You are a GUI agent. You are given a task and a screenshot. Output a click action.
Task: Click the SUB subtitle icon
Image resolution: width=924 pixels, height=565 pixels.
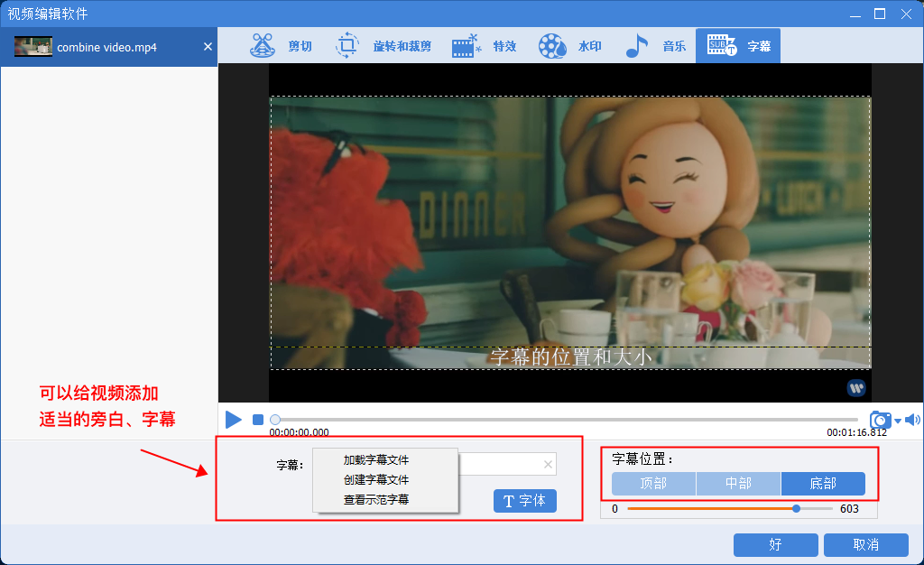coord(722,45)
